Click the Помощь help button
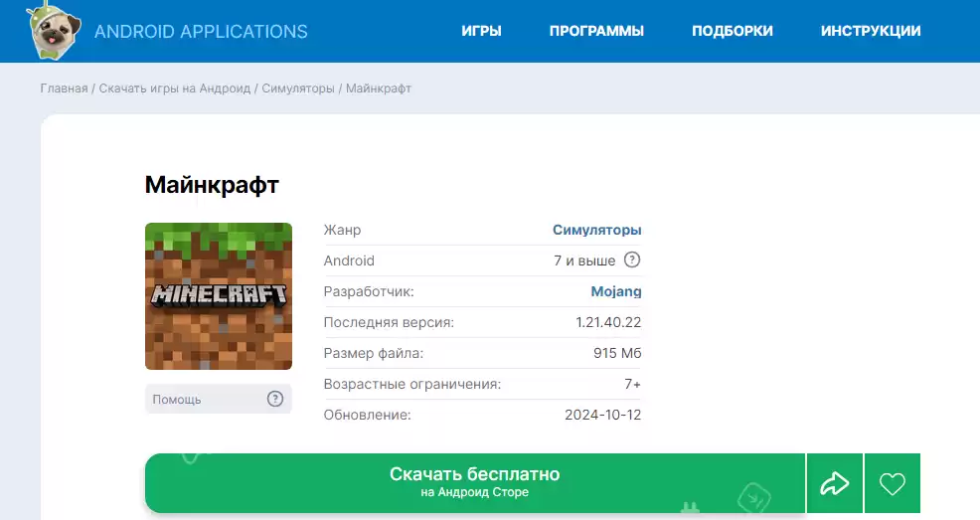The image size is (980, 520). (219, 399)
